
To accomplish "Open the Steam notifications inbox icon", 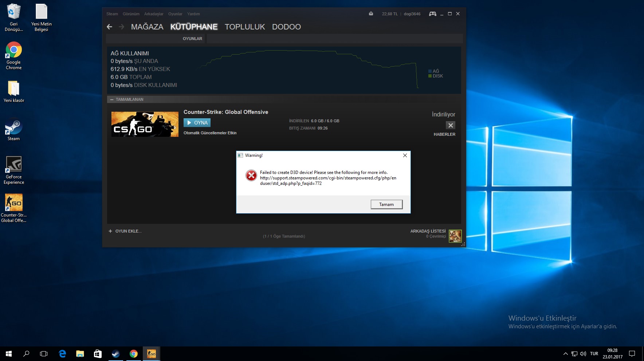I will [371, 13].
